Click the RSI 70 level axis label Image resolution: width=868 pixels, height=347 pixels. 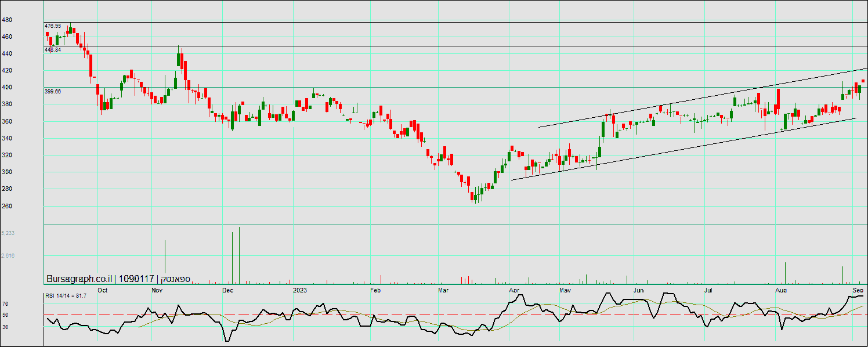click(x=5, y=303)
